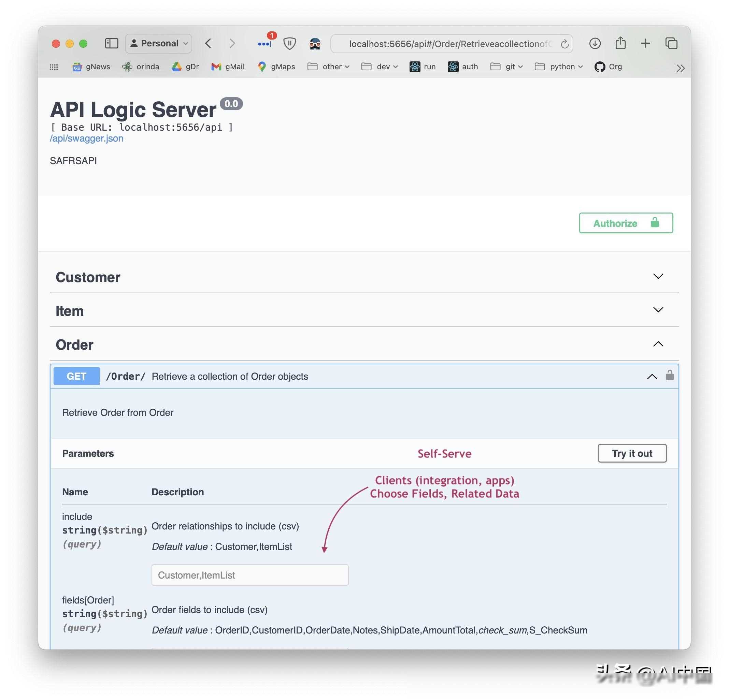Reload the page with the refresh icon
Image resolution: width=729 pixels, height=700 pixels.
[x=564, y=44]
